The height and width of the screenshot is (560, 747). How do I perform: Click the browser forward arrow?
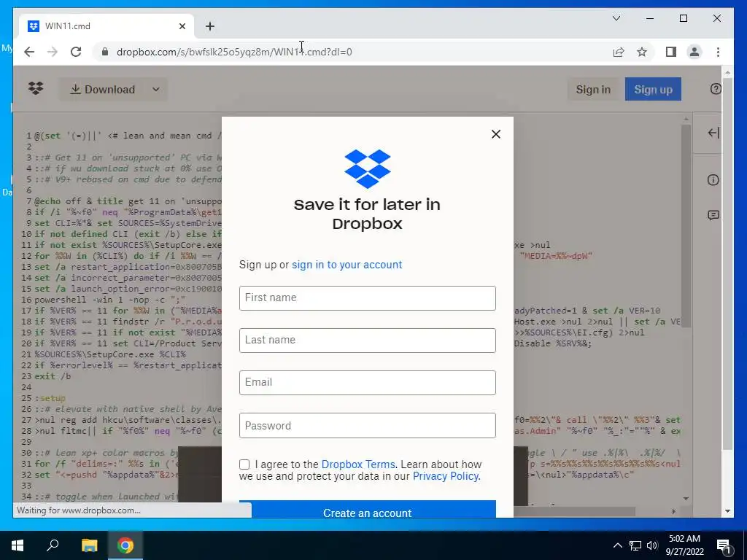coord(53,52)
